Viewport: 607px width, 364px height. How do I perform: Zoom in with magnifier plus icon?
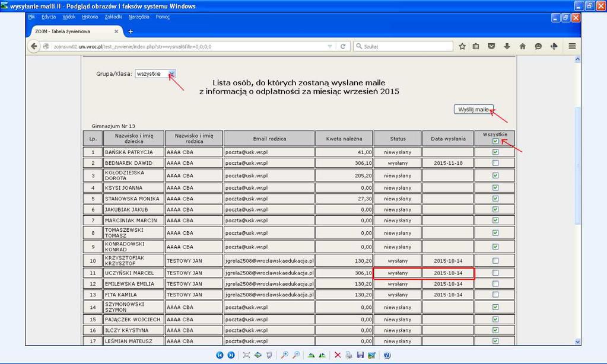tap(285, 355)
